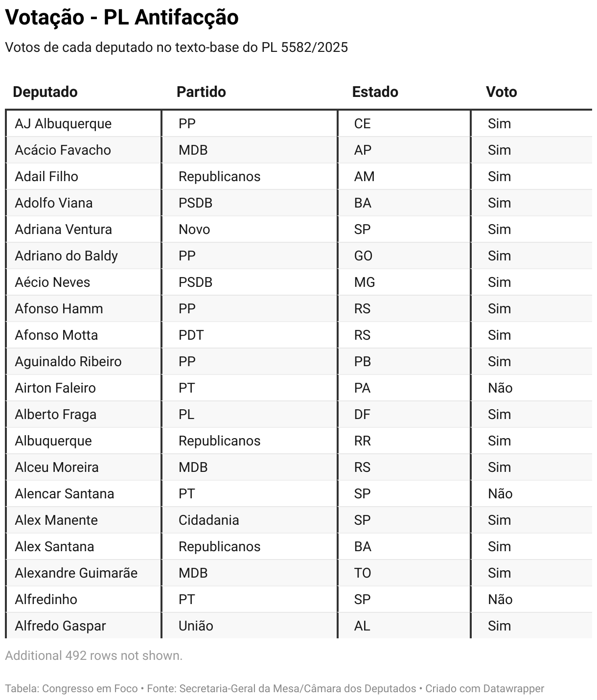The image size is (597, 700).
Task: Select the 'União' party cell
Action: (x=196, y=626)
